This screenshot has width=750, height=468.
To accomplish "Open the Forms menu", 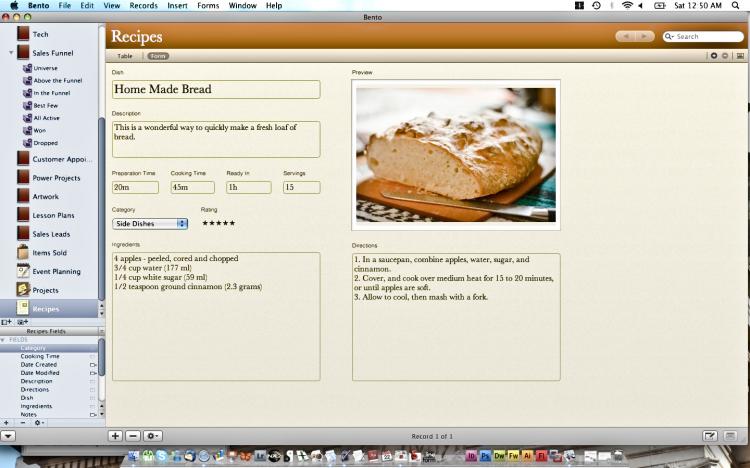I will point(208,6).
